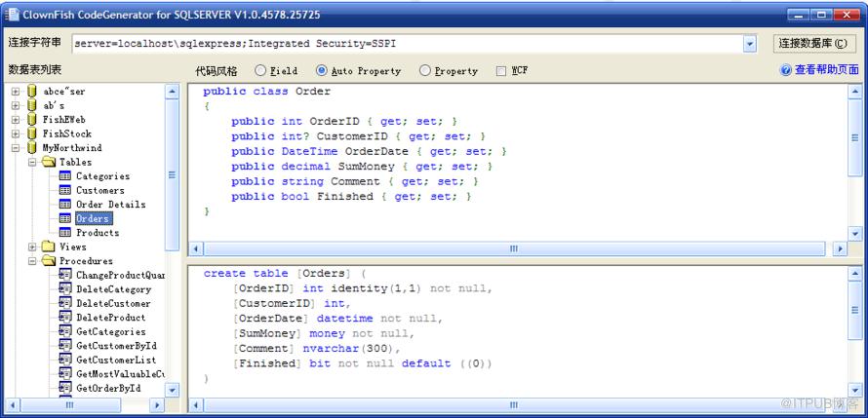
Task: Collapse the Procedures folder node
Action: click(x=32, y=261)
